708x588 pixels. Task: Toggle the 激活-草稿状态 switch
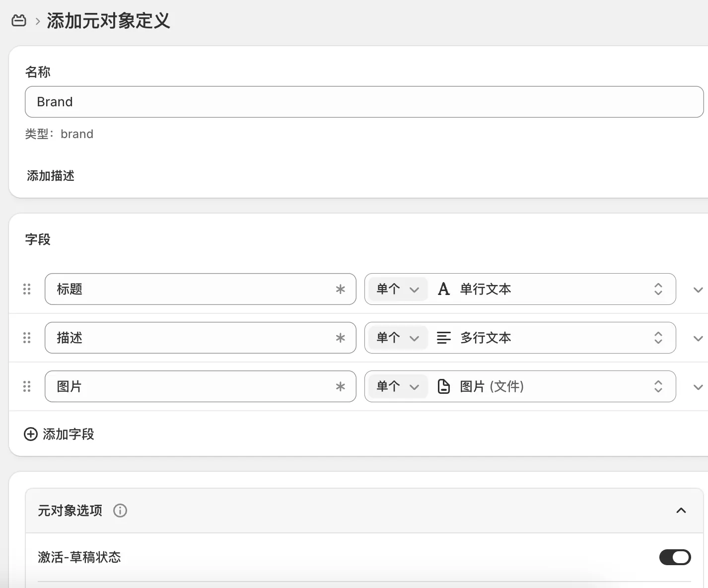675,557
